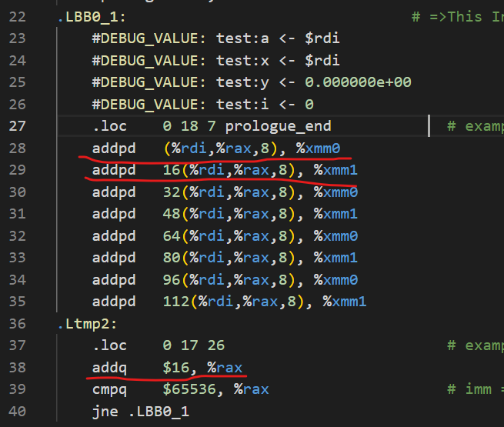Viewport: 504px width, 427px height.
Task: Click $rdi on the test:a line
Action: pos(322,38)
